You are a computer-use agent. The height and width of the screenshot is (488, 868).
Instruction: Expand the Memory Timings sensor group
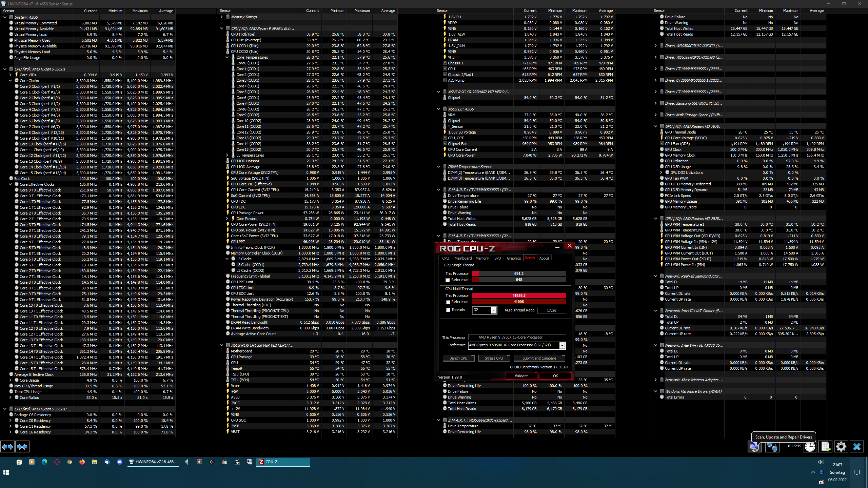point(221,17)
